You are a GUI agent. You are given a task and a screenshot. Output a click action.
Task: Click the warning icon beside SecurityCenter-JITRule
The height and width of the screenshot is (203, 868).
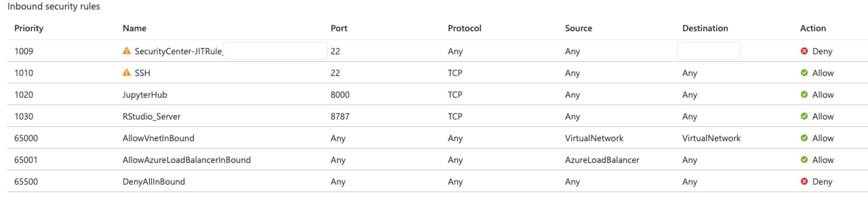pos(126,51)
